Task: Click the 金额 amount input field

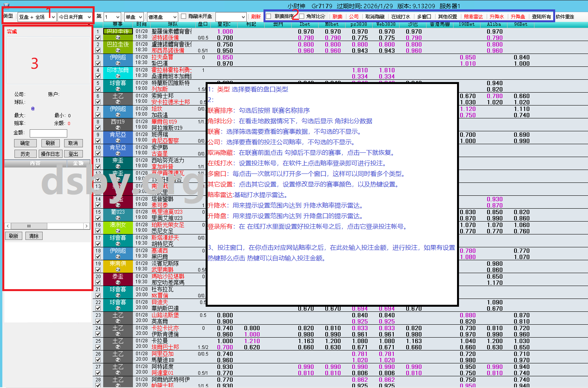Action: (48, 133)
